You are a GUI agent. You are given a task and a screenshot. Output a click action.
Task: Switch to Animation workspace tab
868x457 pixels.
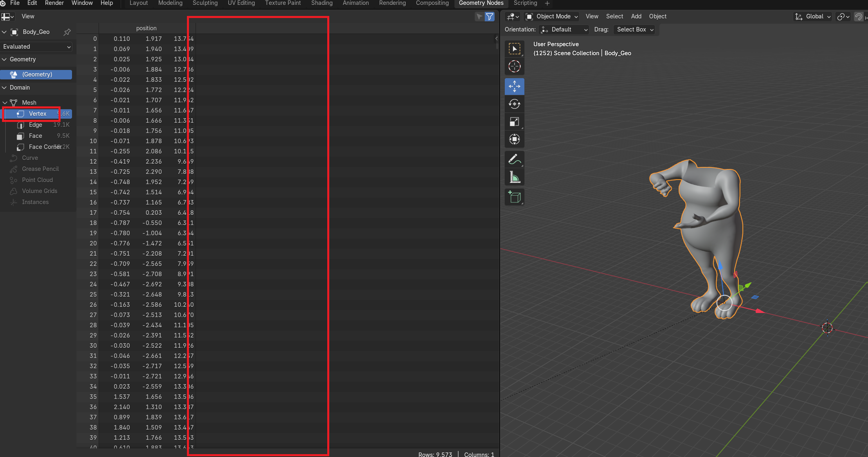356,3
